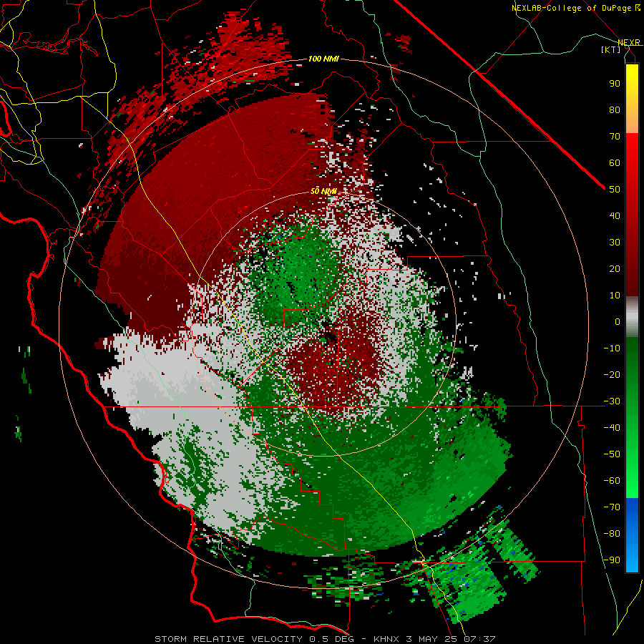Click the -90 value on the velocity scale
Screen dimensions: 644x644
coord(612,560)
